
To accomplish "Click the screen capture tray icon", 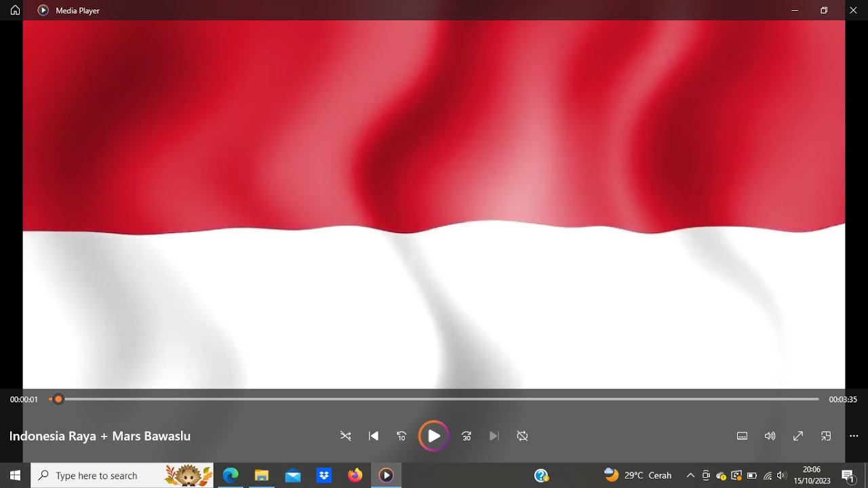I will pyautogui.click(x=736, y=475).
